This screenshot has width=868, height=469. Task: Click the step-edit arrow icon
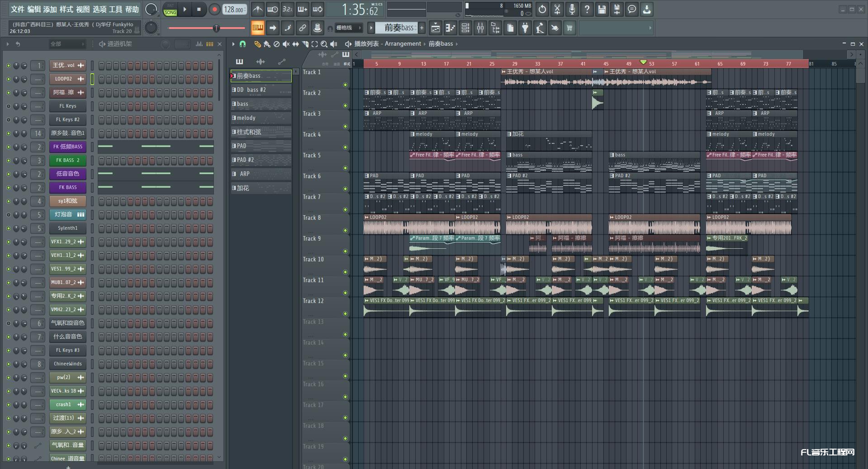click(x=273, y=28)
